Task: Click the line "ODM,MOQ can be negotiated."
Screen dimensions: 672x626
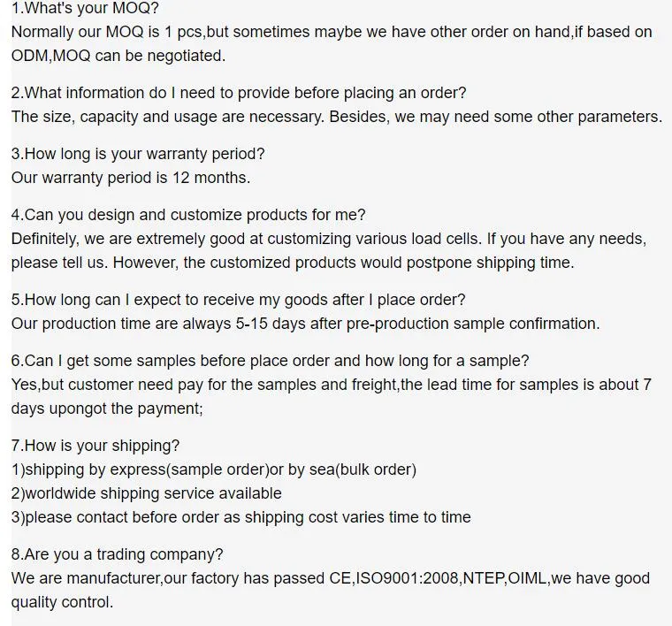Action: [x=118, y=56]
